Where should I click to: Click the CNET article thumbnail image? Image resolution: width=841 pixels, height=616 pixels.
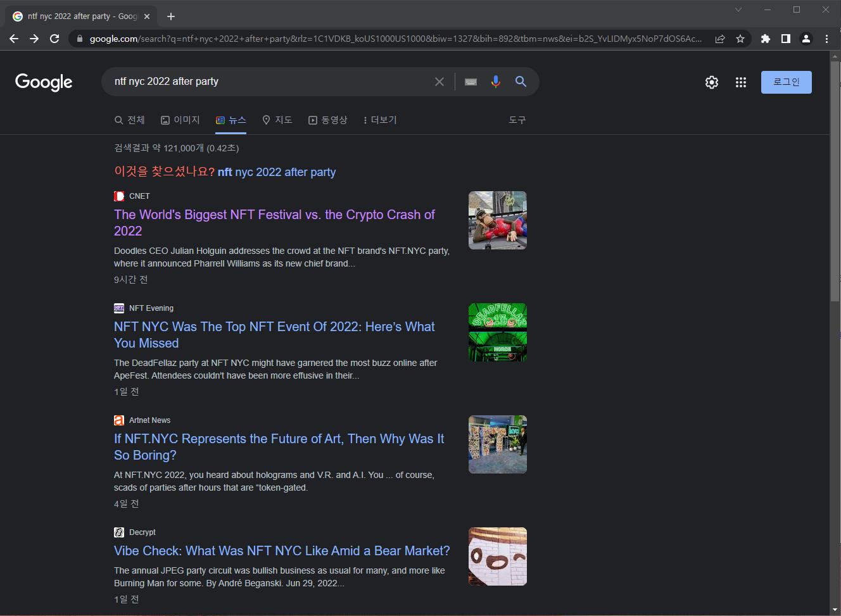click(498, 220)
